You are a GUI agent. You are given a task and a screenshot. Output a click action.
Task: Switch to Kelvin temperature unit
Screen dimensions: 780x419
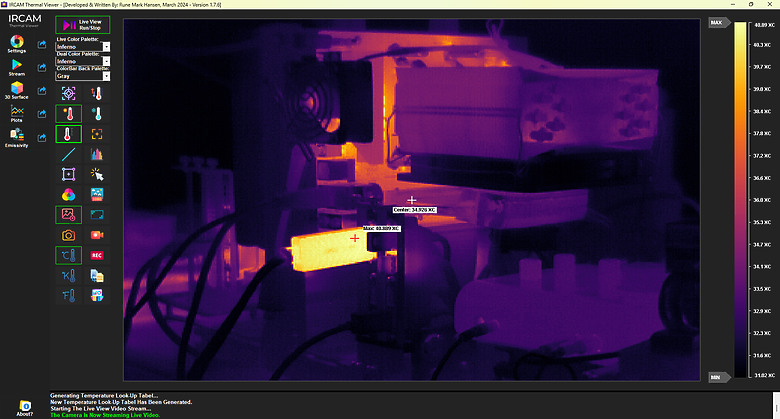(x=69, y=275)
